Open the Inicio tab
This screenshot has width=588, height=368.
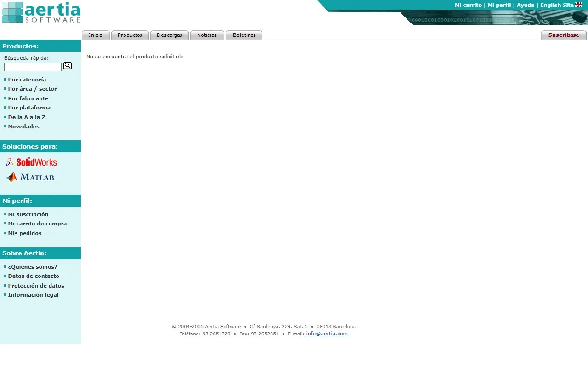96,35
